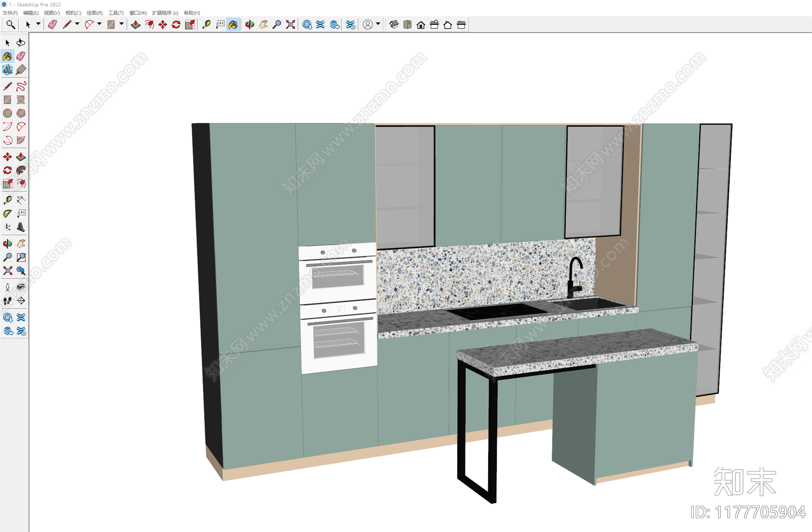Select the Lasso Select tool in side palette
The height and width of the screenshot is (532, 812).
pos(21,43)
